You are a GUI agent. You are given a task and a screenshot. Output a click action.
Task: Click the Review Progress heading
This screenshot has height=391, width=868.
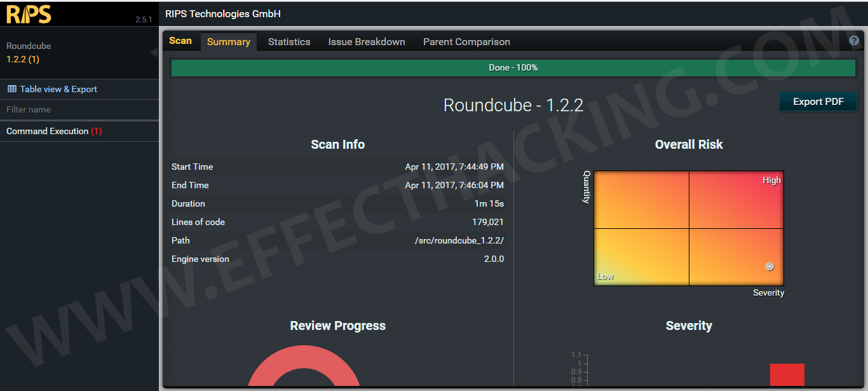coord(338,326)
